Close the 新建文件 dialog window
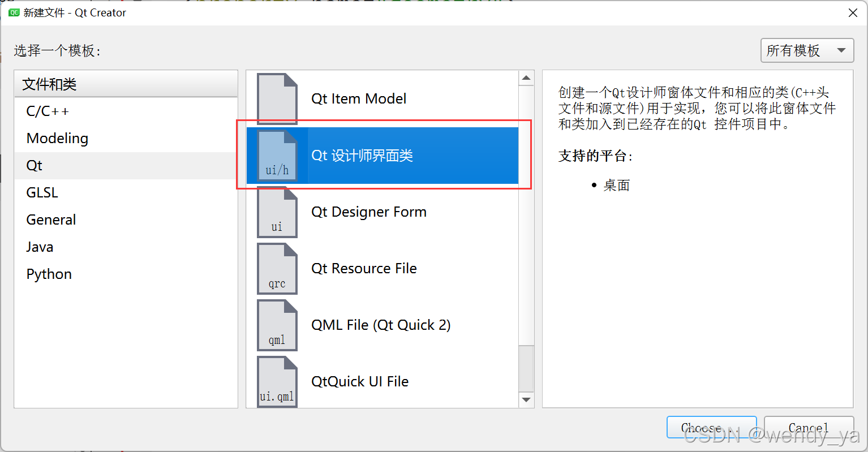Image resolution: width=868 pixels, height=452 pixels. coord(853,12)
